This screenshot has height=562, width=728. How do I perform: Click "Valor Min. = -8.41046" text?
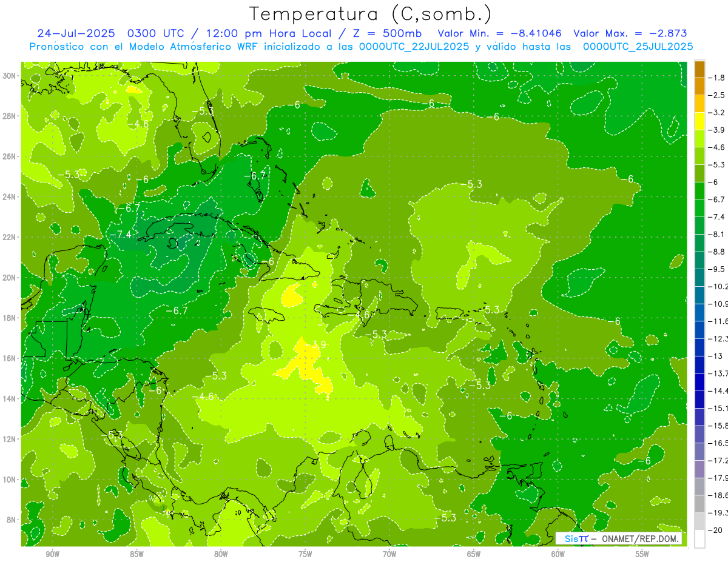pos(499,33)
